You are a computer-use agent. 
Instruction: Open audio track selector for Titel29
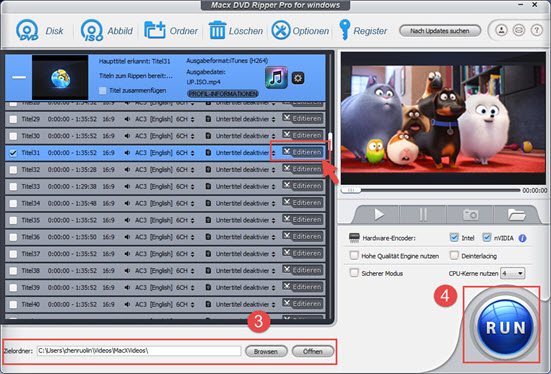[193, 120]
